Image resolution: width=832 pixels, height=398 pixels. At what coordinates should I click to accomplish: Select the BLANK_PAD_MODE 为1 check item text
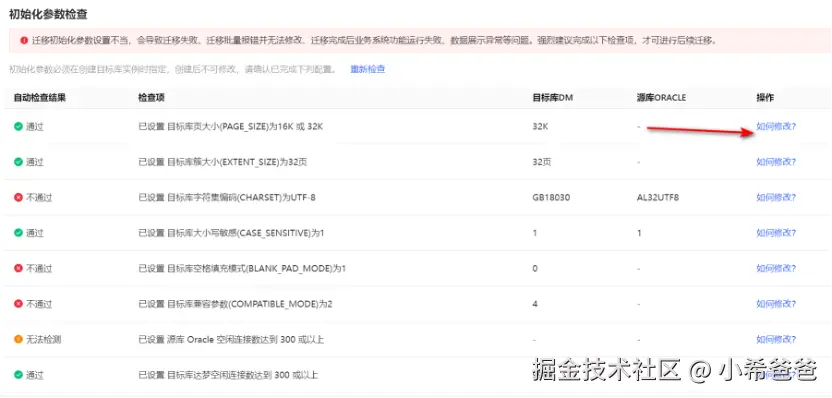[242, 269]
